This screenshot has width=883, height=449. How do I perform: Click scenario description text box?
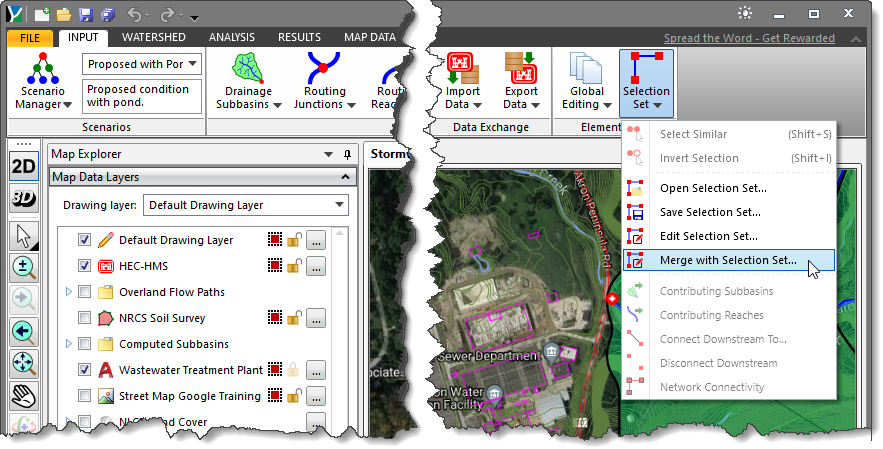[142, 96]
